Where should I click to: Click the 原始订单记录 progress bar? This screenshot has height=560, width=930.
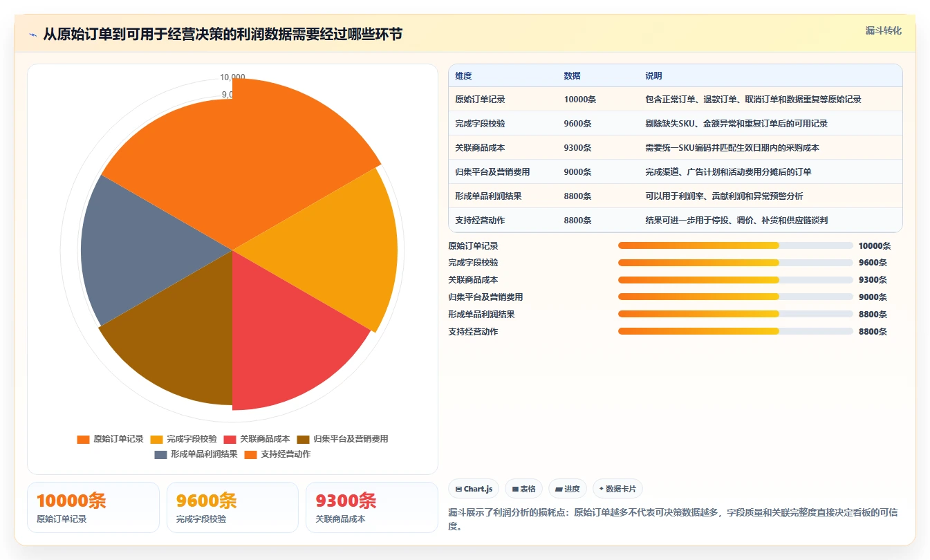click(x=735, y=245)
